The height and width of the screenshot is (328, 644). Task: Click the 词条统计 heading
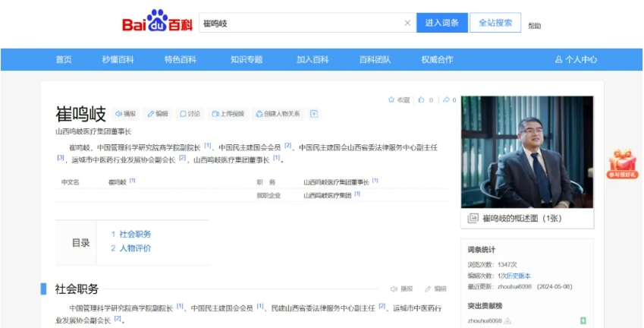pos(482,250)
